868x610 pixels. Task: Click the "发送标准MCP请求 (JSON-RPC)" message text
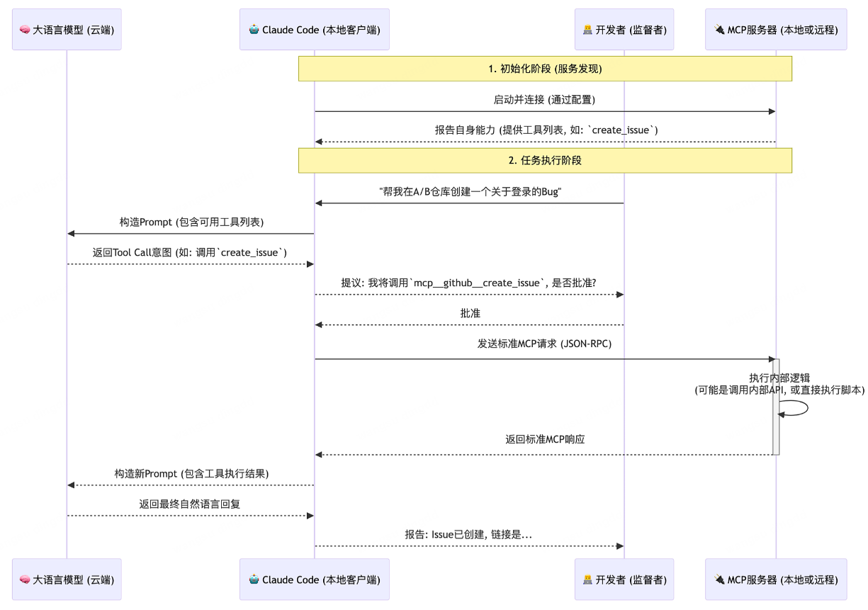(x=544, y=344)
